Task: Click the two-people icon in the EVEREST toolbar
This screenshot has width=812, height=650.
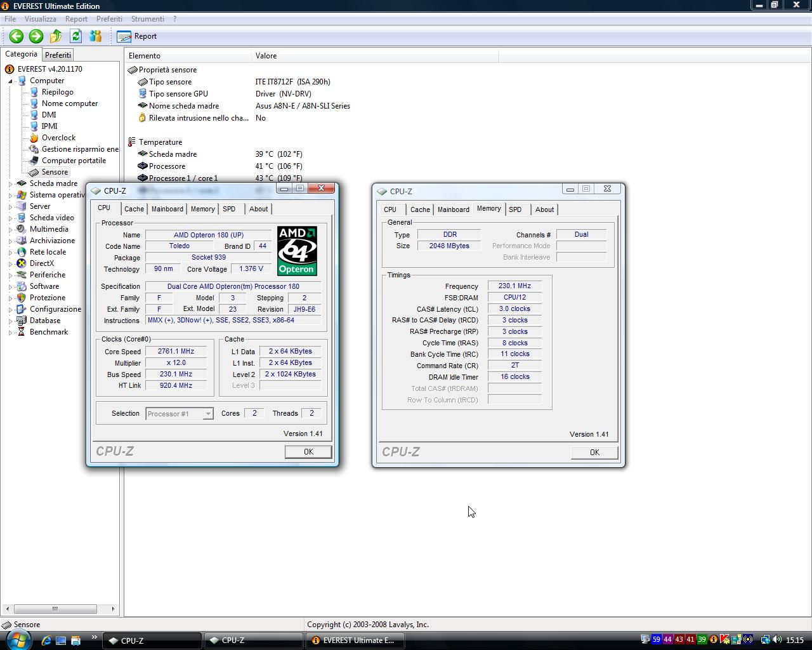Action: 96,36
